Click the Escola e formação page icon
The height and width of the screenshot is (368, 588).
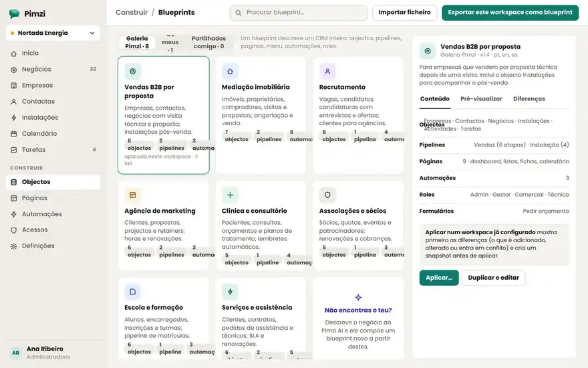(133, 292)
